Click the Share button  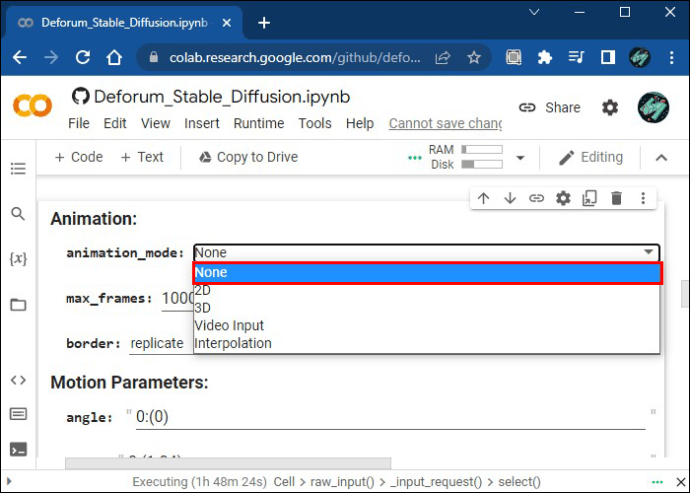coord(549,107)
